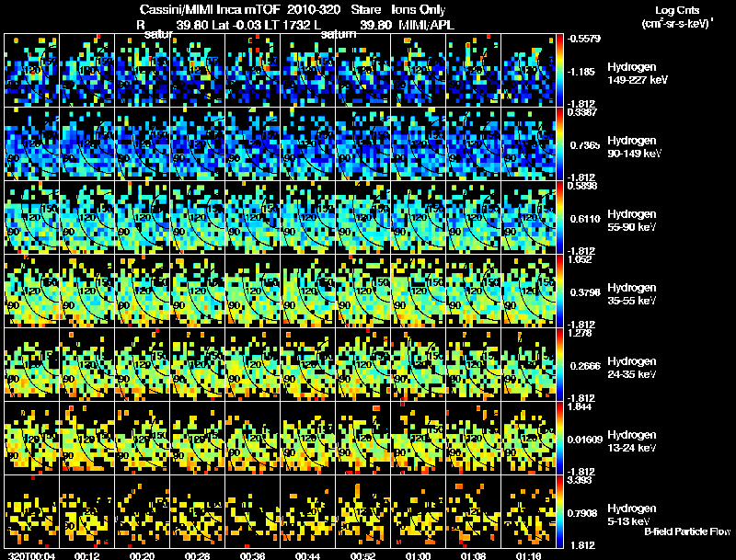Select the 35-55 keV panel at 01:16
736x560 pixels.
pyautogui.click(x=528, y=291)
